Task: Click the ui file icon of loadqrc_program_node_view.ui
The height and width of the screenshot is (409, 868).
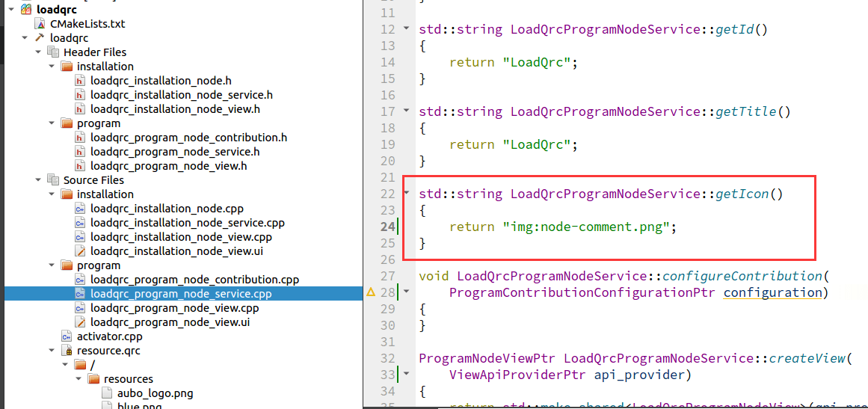Action: (x=80, y=322)
